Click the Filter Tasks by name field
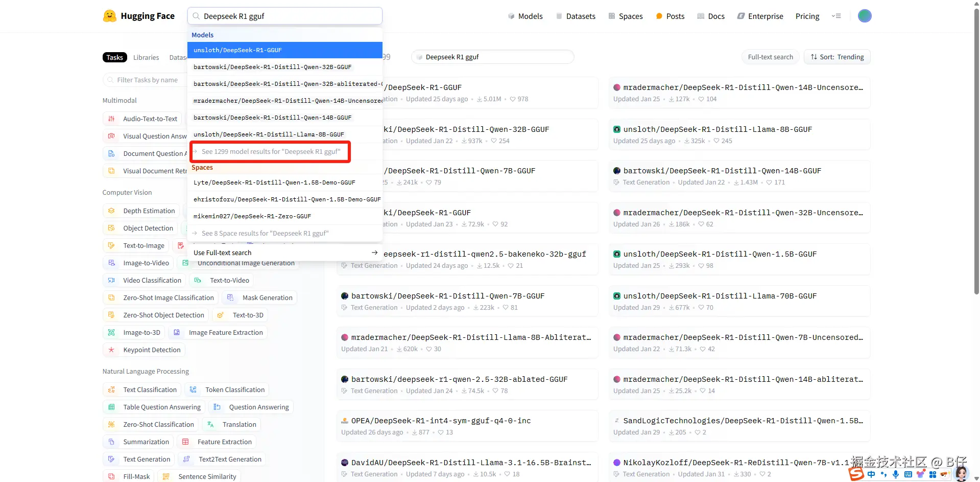The height and width of the screenshot is (482, 980). [146, 80]
